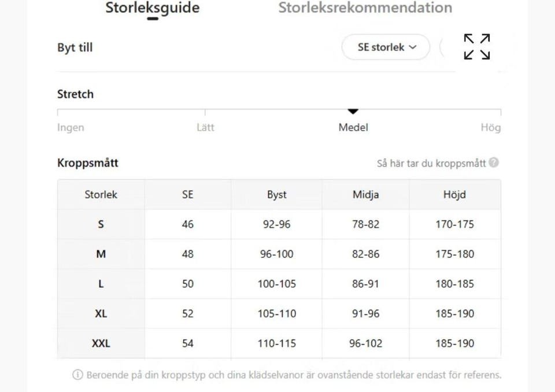Switch to the Storleksguide tab
The height and width of the screenshot is (392, 555).
click(x=153, y=8)
